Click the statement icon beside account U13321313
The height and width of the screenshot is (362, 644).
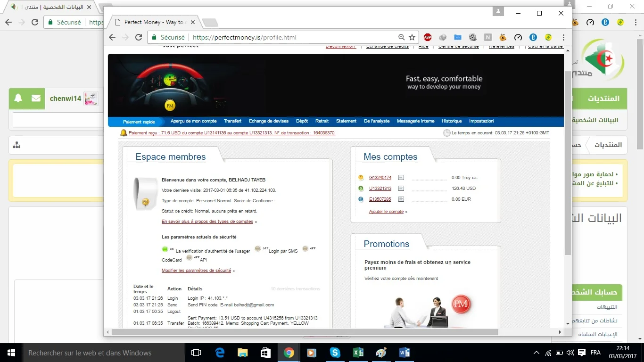click(x=401, y=189)
